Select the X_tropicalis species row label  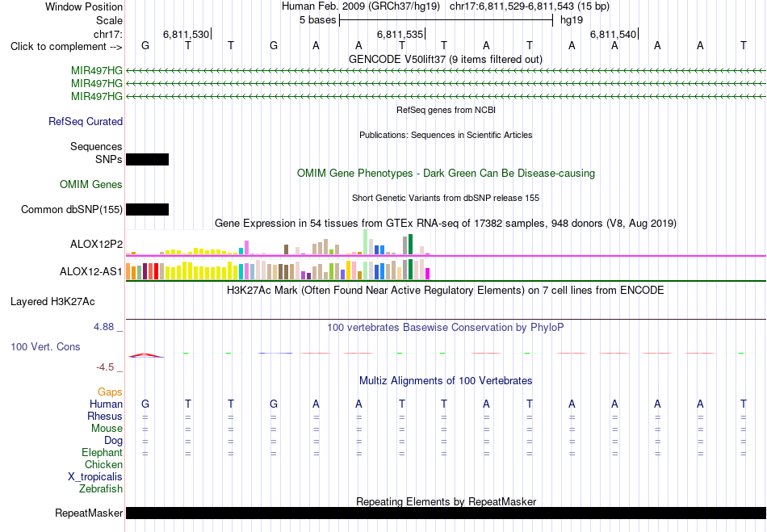coord(95,477)
